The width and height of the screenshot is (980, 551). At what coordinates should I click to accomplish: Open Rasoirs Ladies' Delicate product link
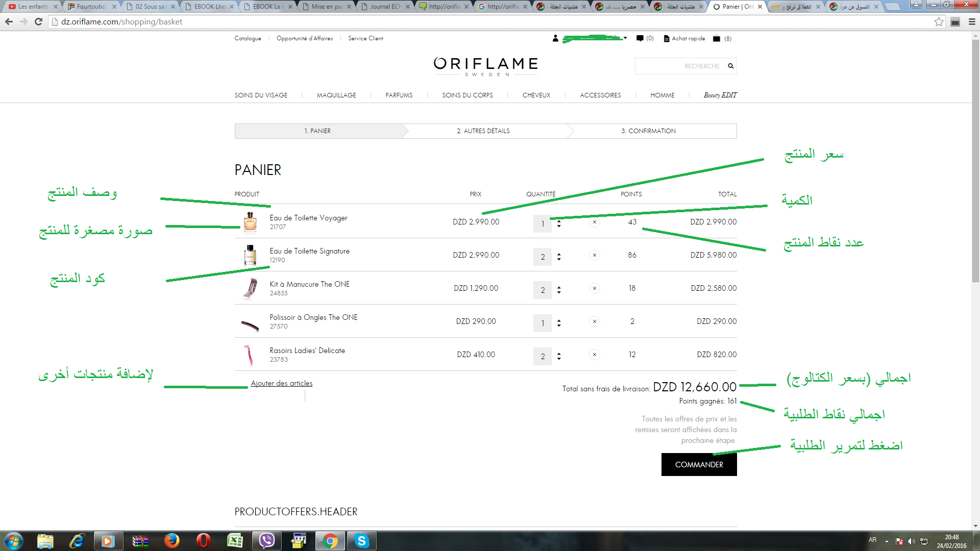click(x=307, y=350)
